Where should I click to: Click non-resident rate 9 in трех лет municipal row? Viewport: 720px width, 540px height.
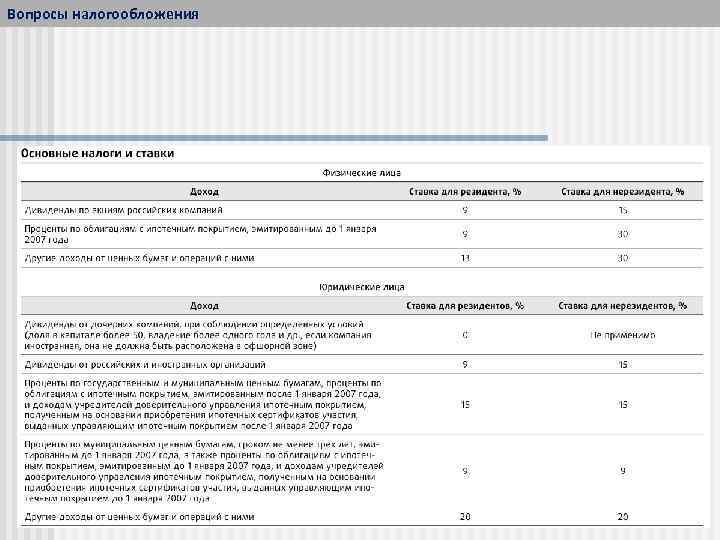(x=623, y=471)
